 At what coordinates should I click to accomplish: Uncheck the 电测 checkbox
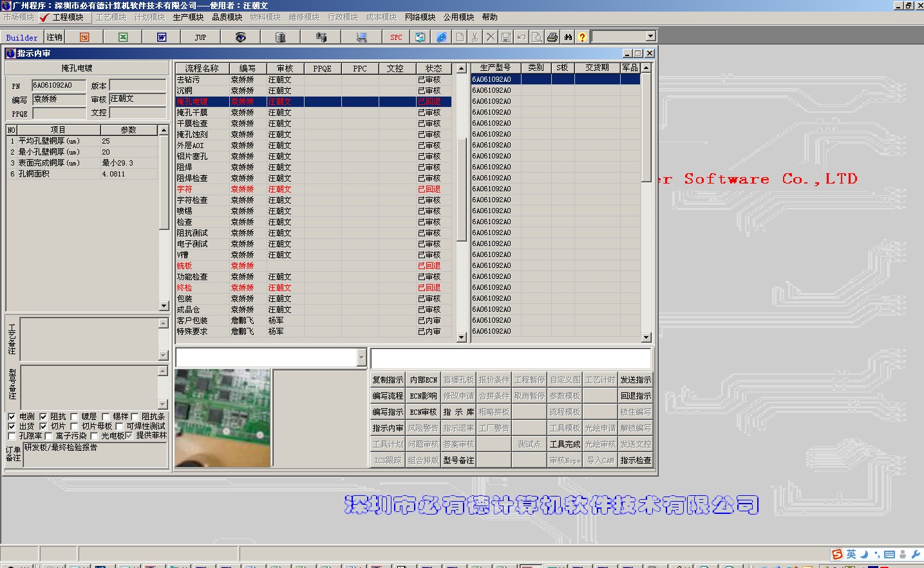[x=12, y=417]
